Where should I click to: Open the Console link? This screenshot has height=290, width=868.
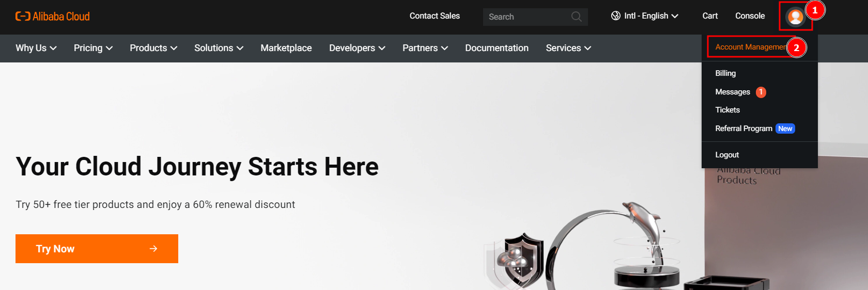pos(750,16)
